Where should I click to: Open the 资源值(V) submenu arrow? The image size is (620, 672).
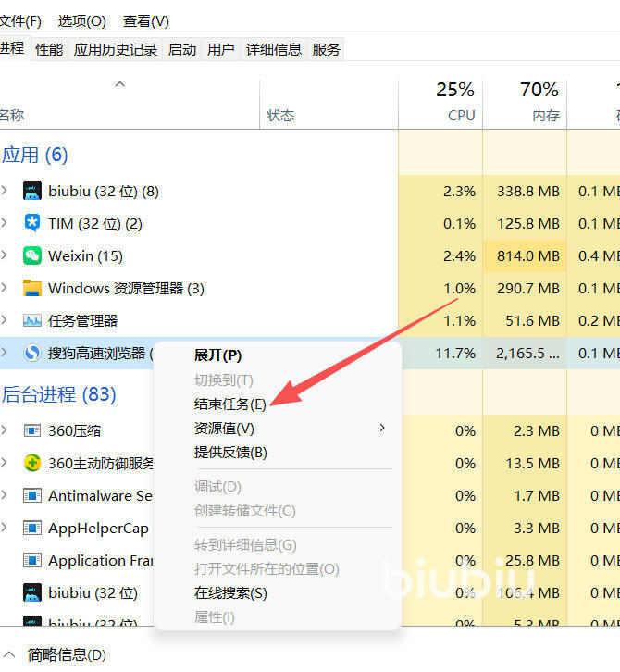pos(381,429)
